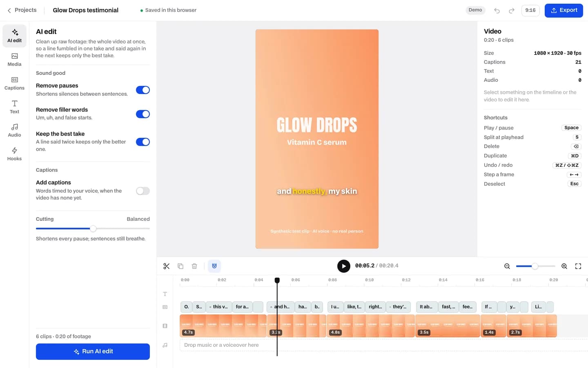Click the music drop zone track

(383, 345)
